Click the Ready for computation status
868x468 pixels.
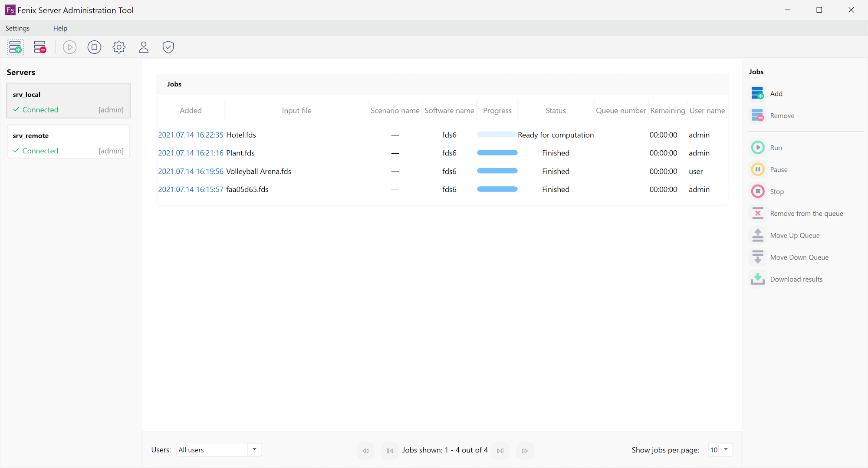point(556,135)
